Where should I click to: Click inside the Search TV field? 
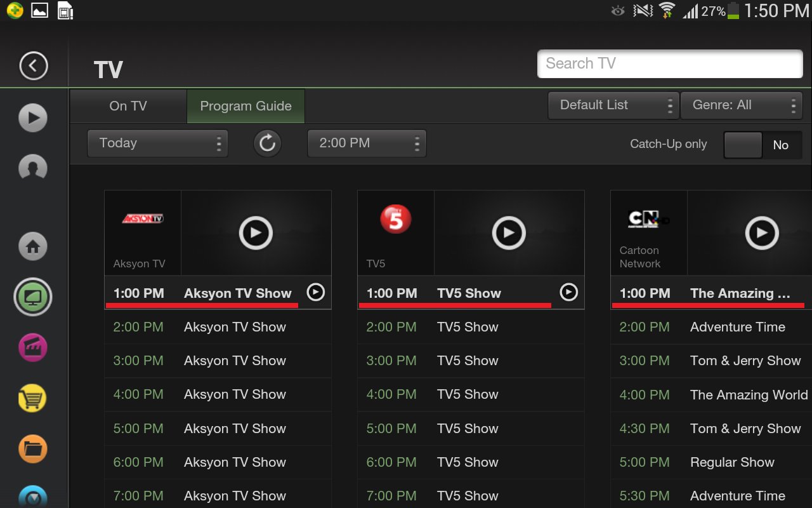point(670,63)
